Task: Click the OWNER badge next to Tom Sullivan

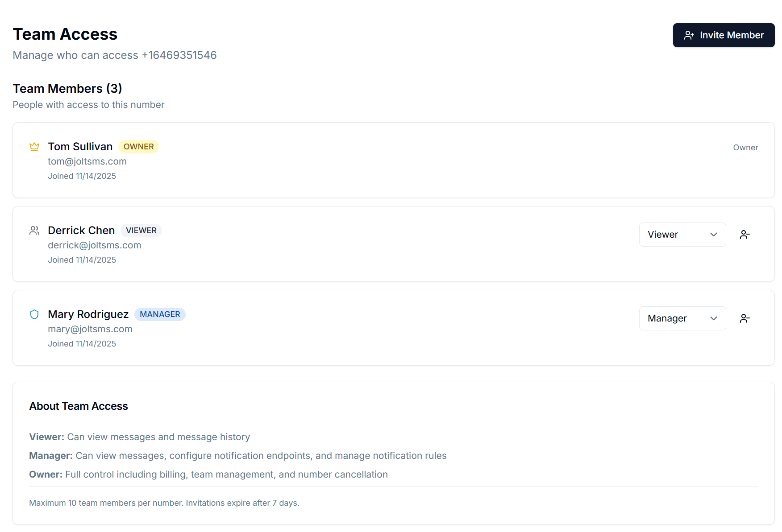Action: tap(139, 146)
